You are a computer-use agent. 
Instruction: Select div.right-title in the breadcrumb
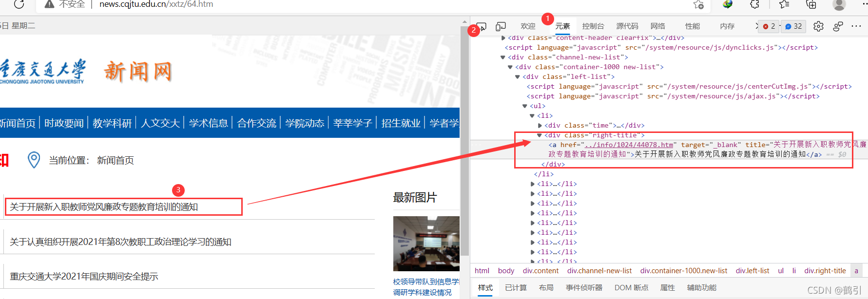(x=825, y=271)
